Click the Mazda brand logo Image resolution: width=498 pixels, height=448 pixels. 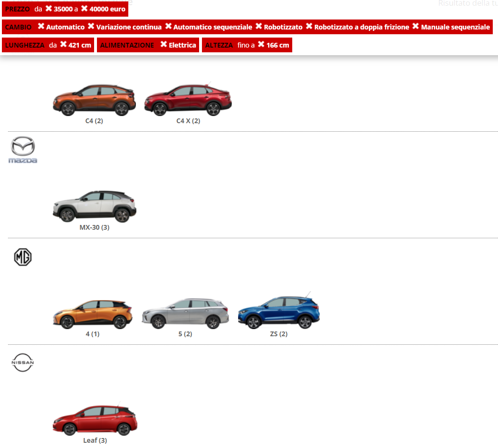[23, 150]
